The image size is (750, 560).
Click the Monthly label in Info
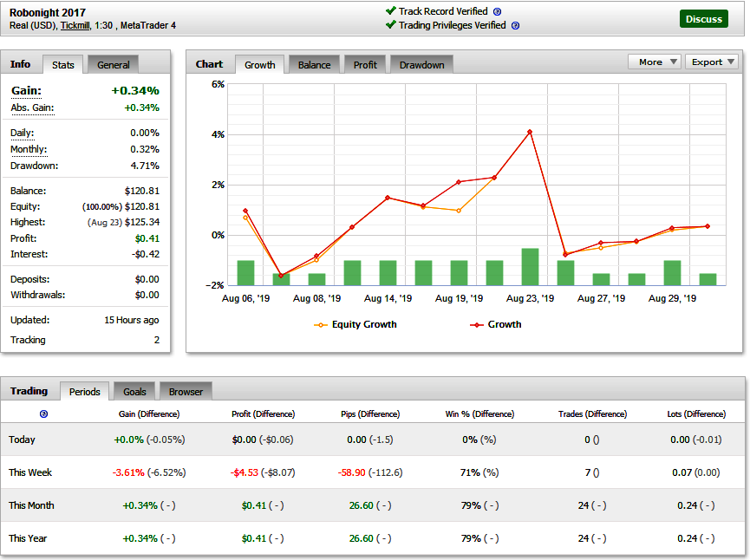coord(29,149)
